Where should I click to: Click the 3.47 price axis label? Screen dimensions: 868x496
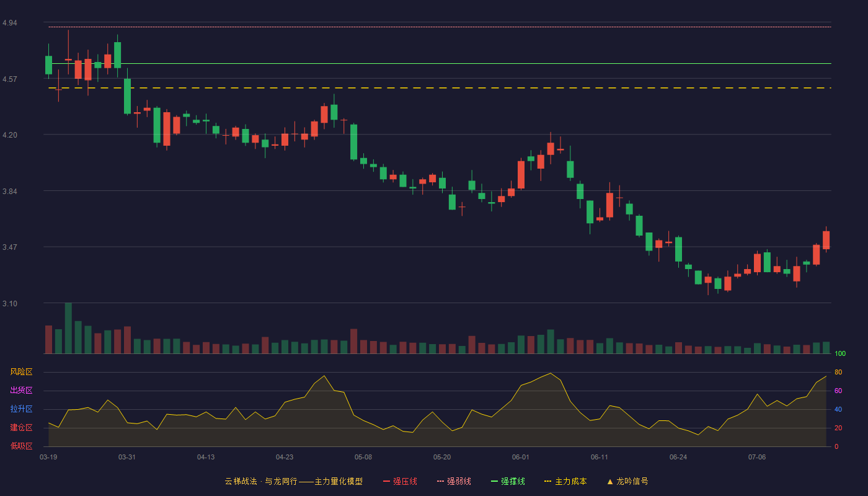tap(10, 247)
